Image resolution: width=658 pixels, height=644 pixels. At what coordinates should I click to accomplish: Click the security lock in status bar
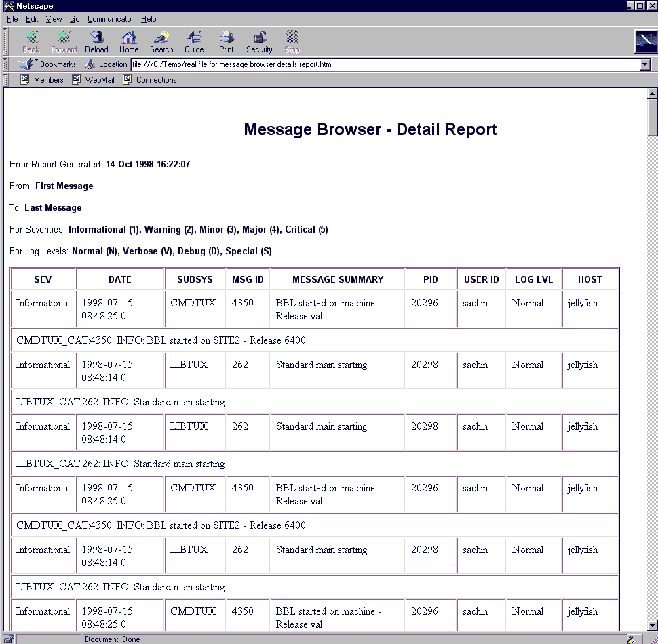[x=9, y=639]
